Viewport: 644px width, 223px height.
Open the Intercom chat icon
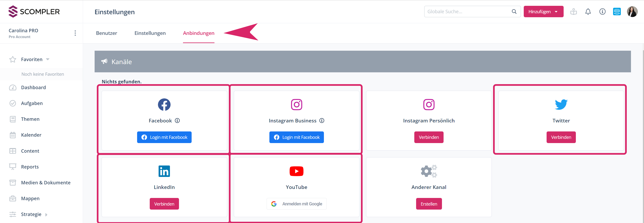coord(617,12)
